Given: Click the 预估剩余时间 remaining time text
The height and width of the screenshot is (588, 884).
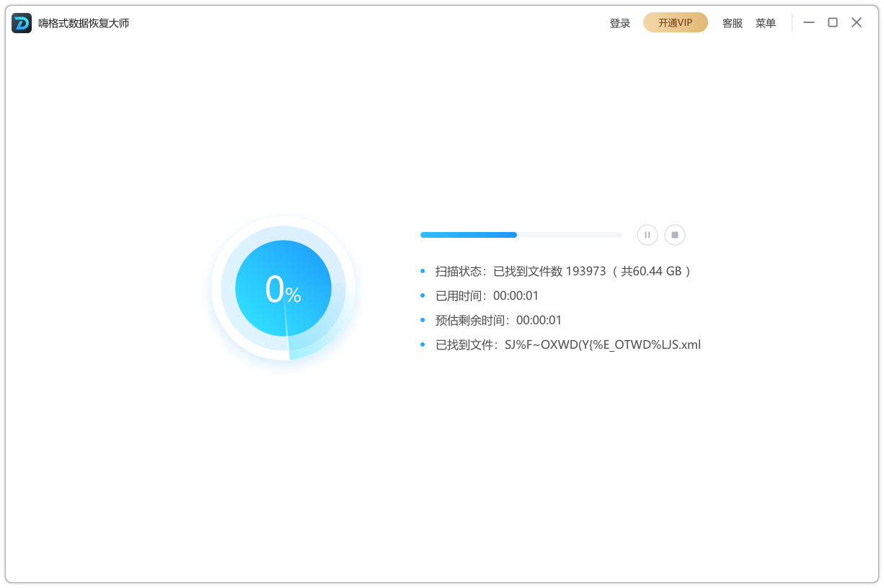Looking at the screenshot, I should click(498, 320).
